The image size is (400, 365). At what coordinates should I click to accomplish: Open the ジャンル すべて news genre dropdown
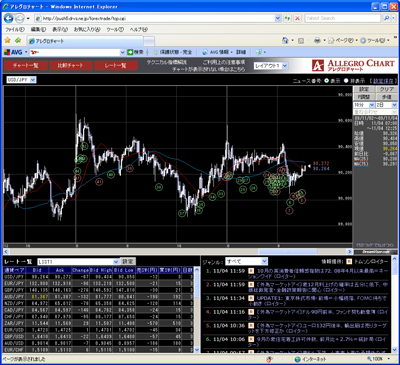pyautogui.click(x=247, y=261)
